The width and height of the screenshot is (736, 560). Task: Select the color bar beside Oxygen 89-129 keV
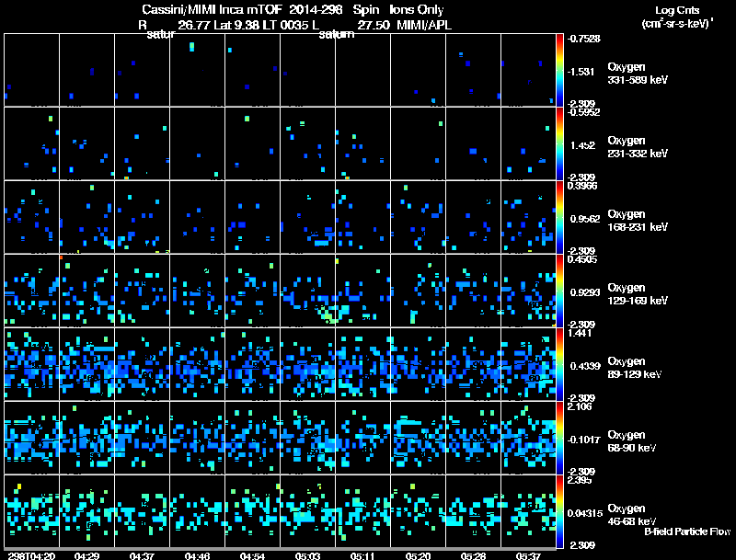pos(559,364)
